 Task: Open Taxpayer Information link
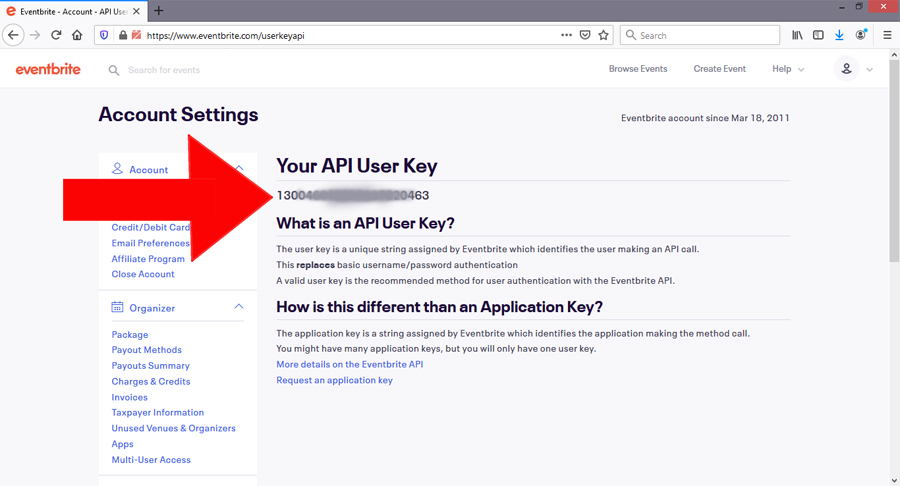pyautogui.click(x=158, y=413)
